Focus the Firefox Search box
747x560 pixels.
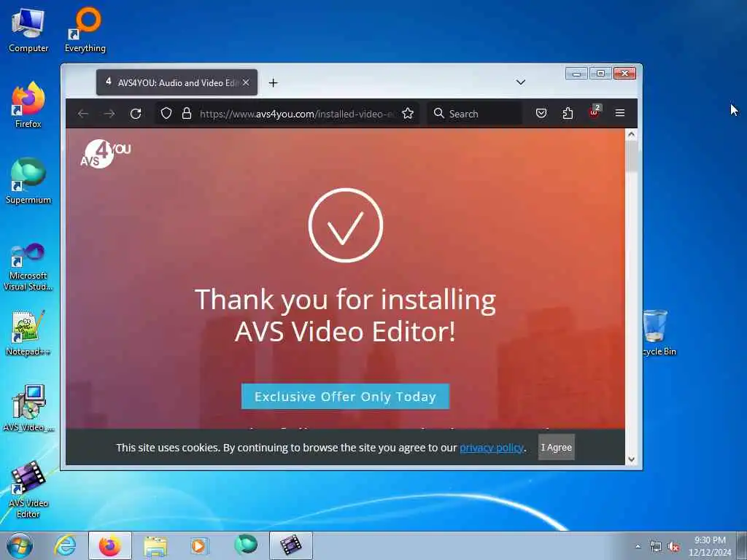pyautogui.click(x=474, y=114)
